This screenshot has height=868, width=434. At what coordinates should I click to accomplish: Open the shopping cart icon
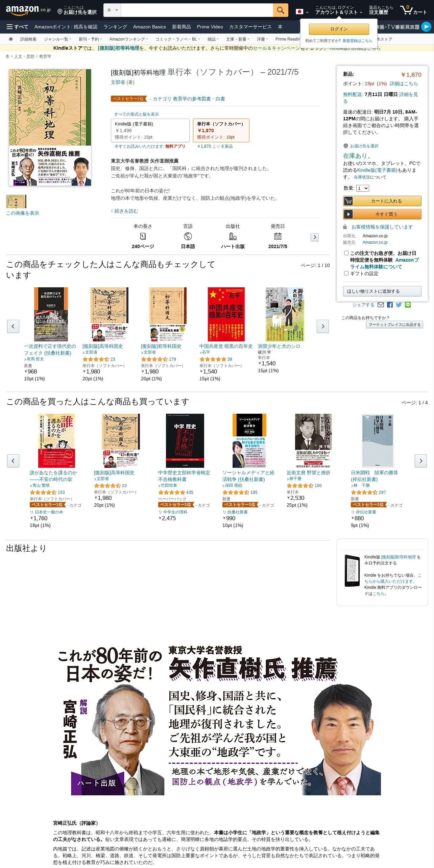point(413,10)
